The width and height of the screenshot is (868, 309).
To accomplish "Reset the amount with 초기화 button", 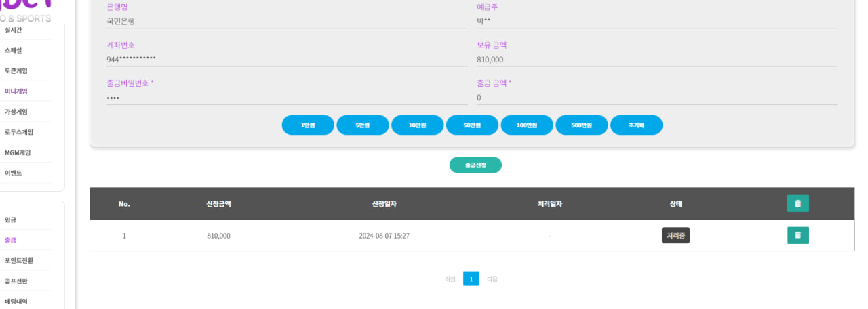I will click(636, 125).
